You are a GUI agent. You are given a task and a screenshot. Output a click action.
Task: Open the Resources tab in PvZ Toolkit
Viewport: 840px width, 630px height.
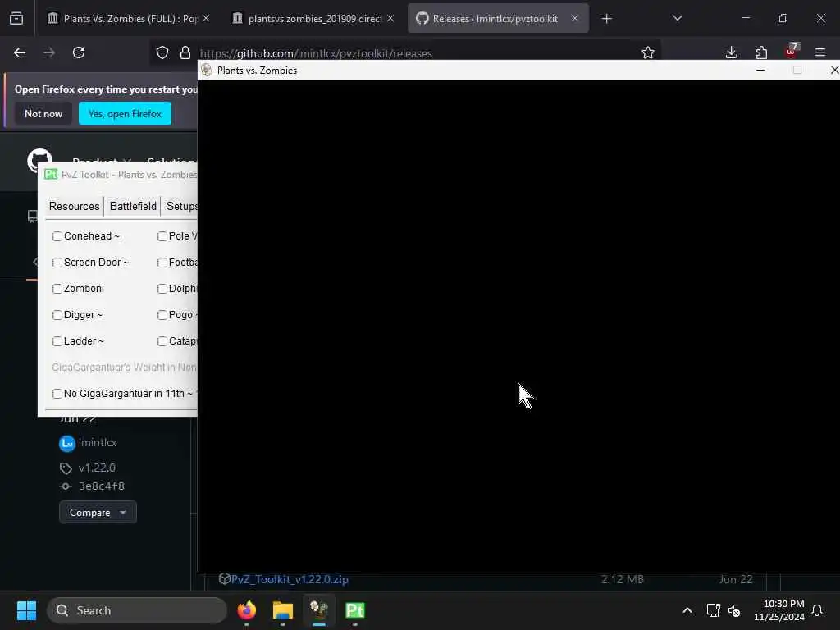(x=74, y=206)
